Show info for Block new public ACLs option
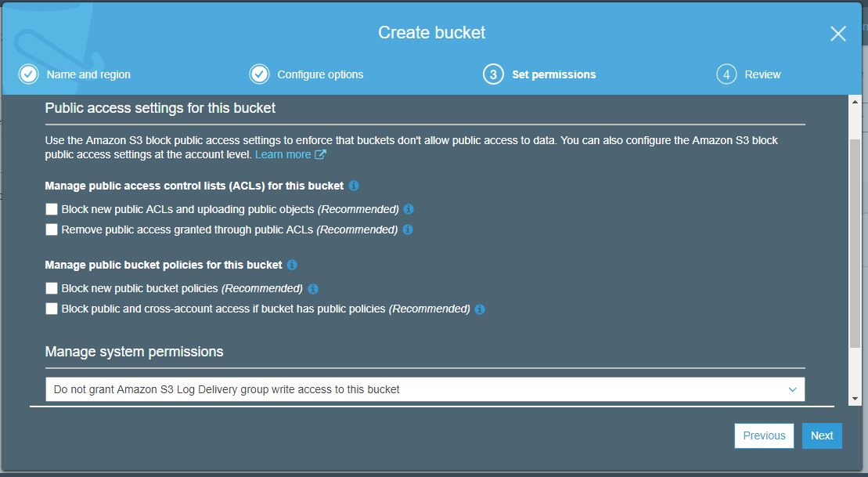This screenshot has height=477, width=868. click(409, 209)
